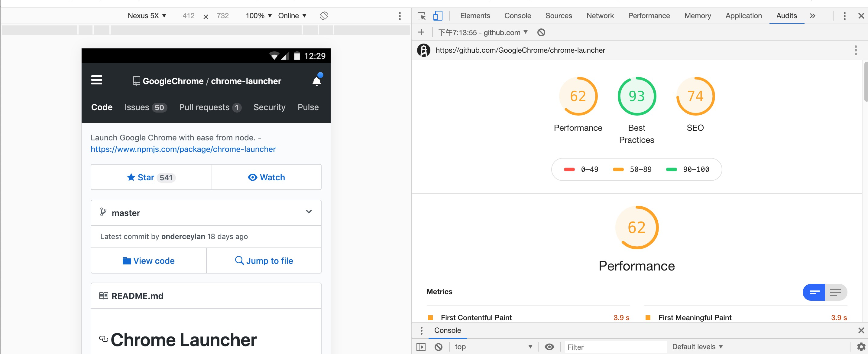This screenshot has width=868, height=354.
Task: Select Console tab in the drawer
Action: pos(447,330)
